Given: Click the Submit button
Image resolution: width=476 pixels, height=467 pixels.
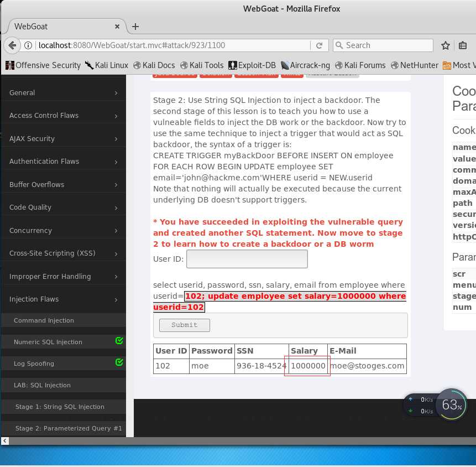Looking at the screenshot, I should click(184, 325).
